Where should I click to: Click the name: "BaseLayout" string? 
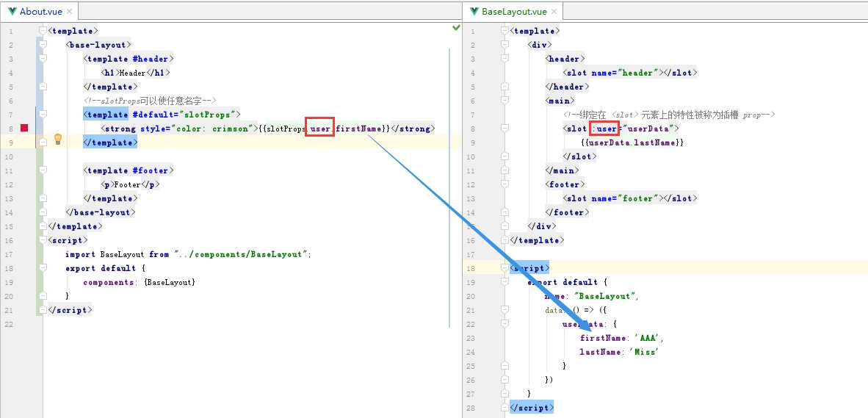pyautogui.click(x=606, y=296)
